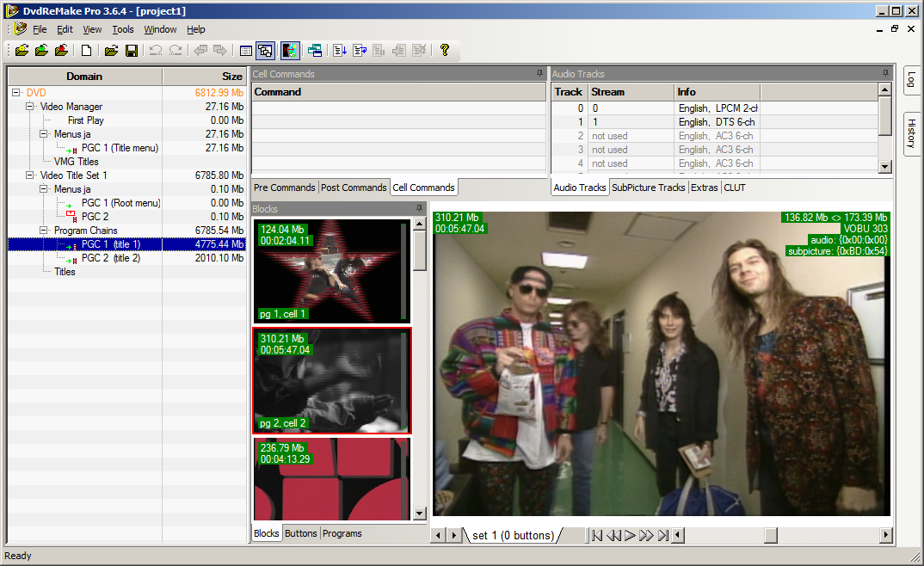Switch to Programs tab
Image resolution: width=924 pixels, height=566 pixels.
coord(342,533)
